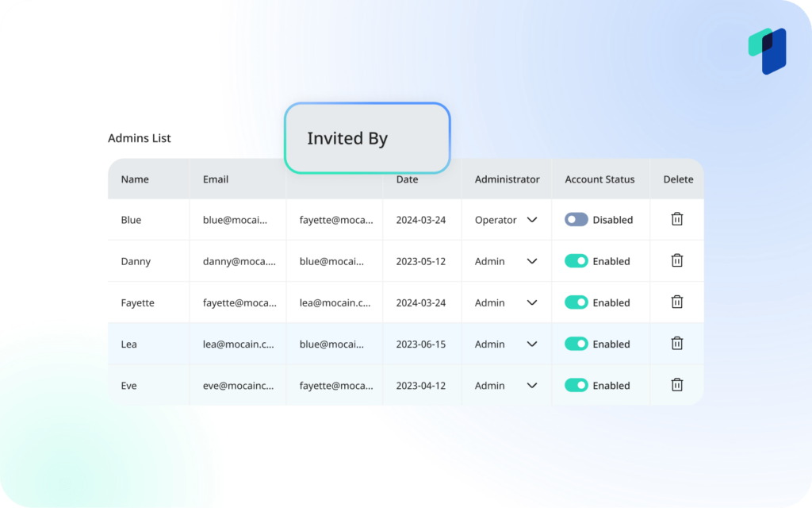The width and height of the screenshot is (812, 508).
Task: Click the Enabled label in Danny's row
Action: coord(611,261)
